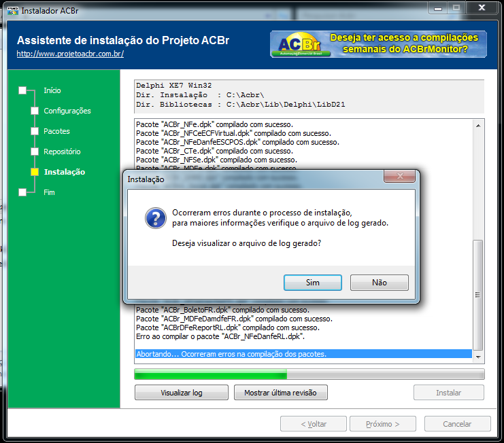Select the Início step in the sidebar
Screen dimensions: 504x443
click(x=52, y=90)
